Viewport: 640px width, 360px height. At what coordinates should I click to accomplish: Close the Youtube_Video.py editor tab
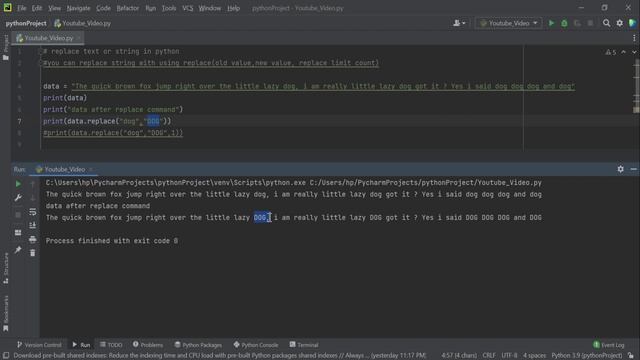pos(79,38)
